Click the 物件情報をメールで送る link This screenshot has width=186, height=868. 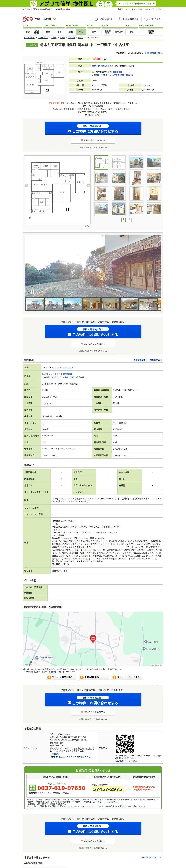[126, 761]
